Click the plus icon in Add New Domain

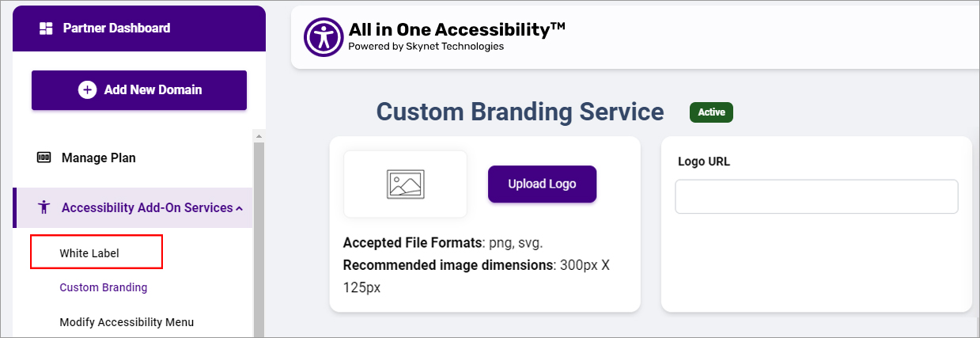pyautogui.click(x=87, y=90)
